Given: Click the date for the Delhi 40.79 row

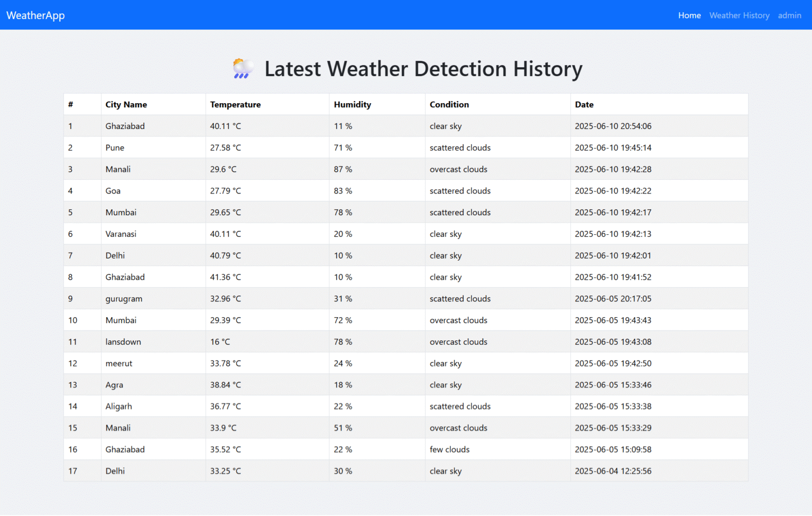Looking at the screenshot, I should tap(613, 255).
